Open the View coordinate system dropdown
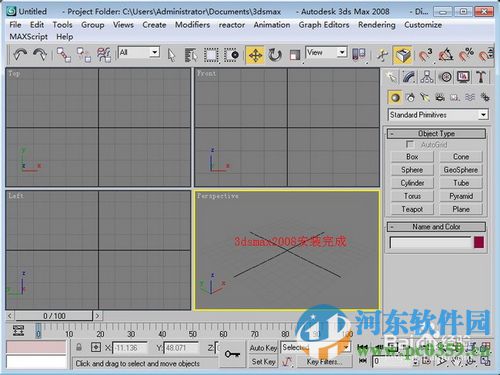 tap(326, 52)
